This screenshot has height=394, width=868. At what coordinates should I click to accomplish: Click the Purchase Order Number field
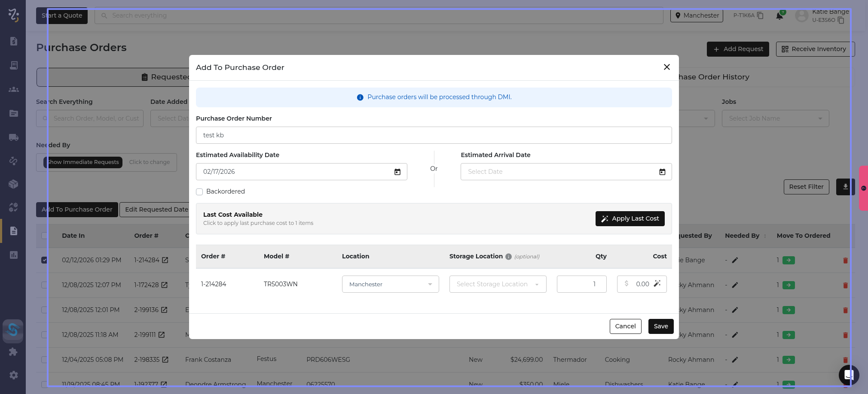[434, 135]
